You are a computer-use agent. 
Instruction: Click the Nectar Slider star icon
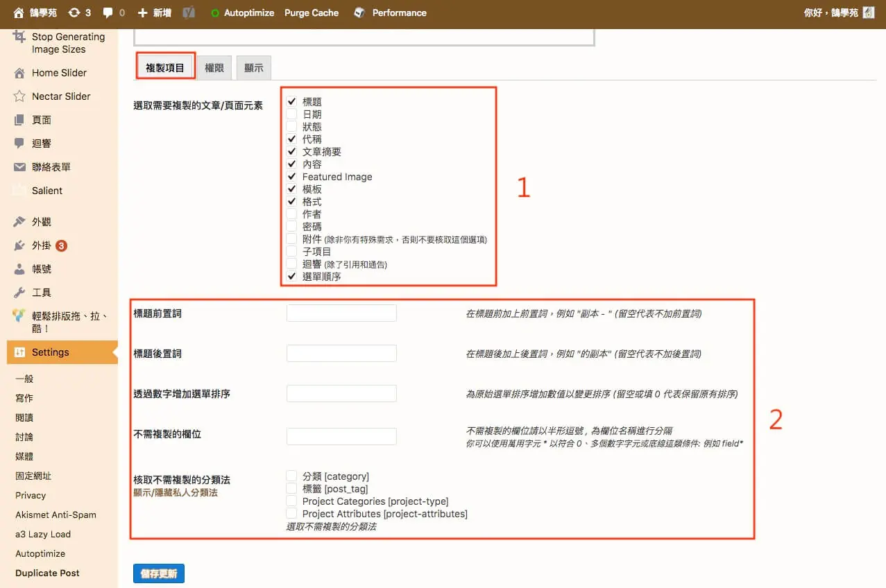(x=19, y=96)
